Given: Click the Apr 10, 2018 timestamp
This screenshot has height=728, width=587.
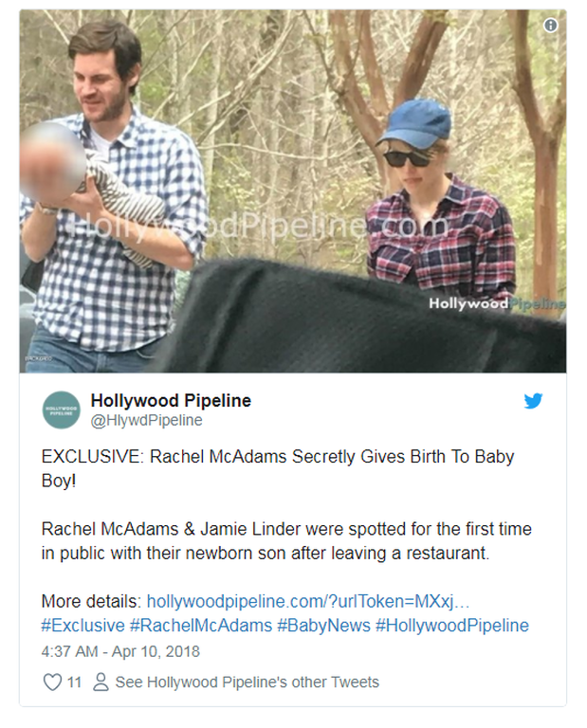Looking at the screenshot, I should (x=120, y=651).
